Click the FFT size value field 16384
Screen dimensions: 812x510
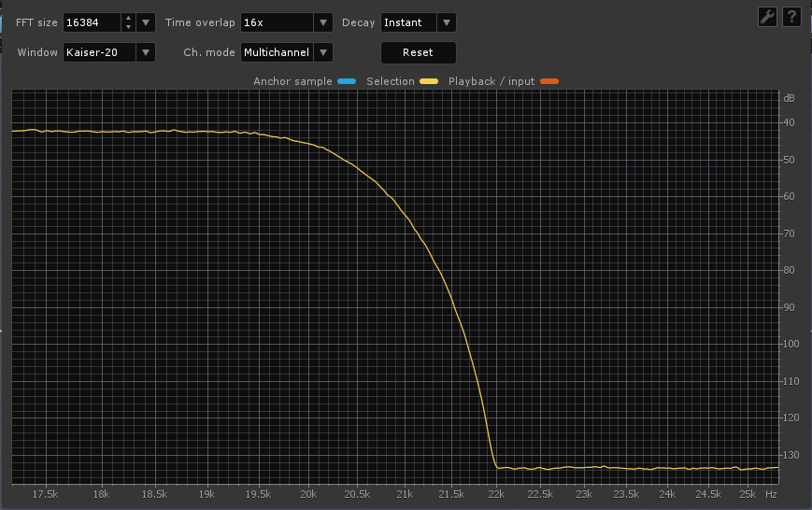point(93,22)
